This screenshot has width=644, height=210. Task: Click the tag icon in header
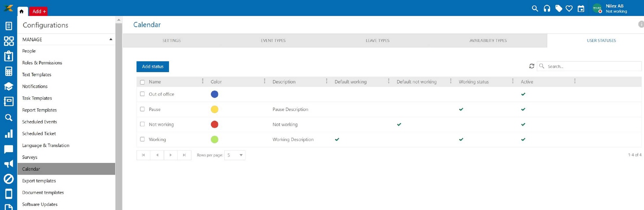coord(558,8)
